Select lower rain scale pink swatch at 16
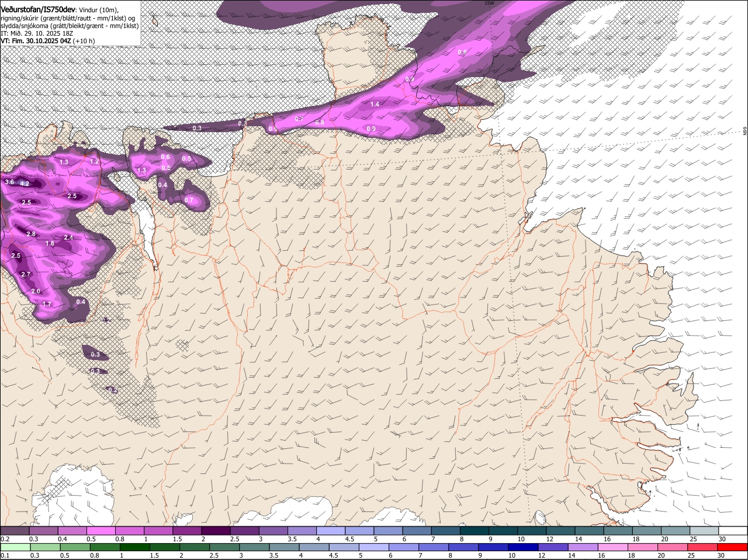748x560 pixels. click(613, 547)
